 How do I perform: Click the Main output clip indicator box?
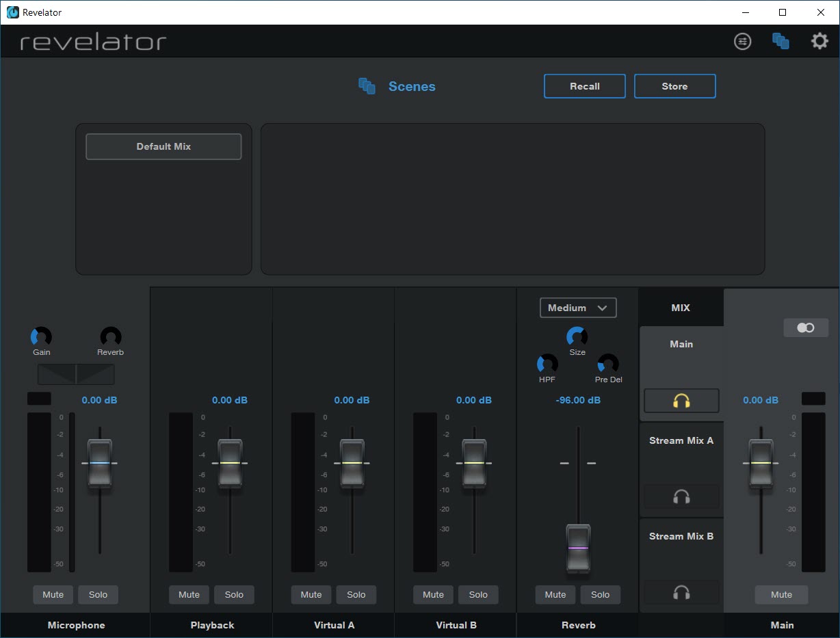pyautogui.click(x=813, y=399)
